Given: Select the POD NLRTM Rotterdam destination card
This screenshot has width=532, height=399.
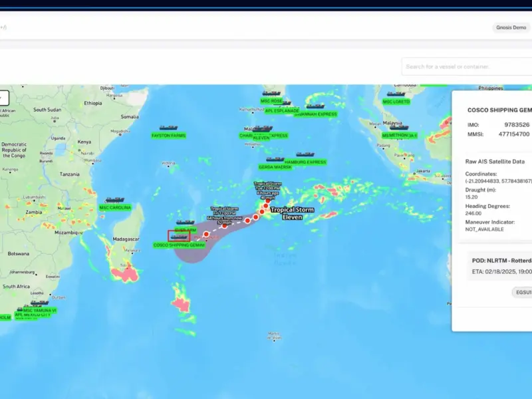Looking at the screenshot, I should 500,266.
